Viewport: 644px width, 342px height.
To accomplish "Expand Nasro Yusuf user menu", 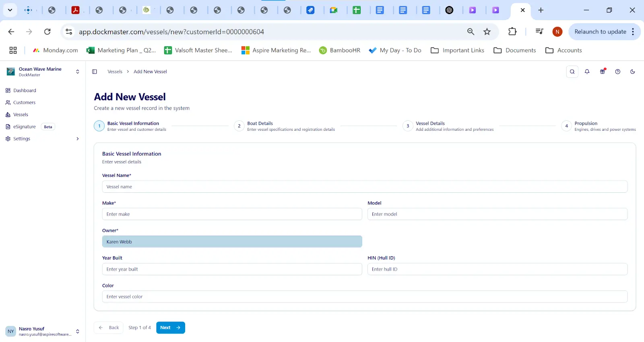I will click(x=42, y=331).
